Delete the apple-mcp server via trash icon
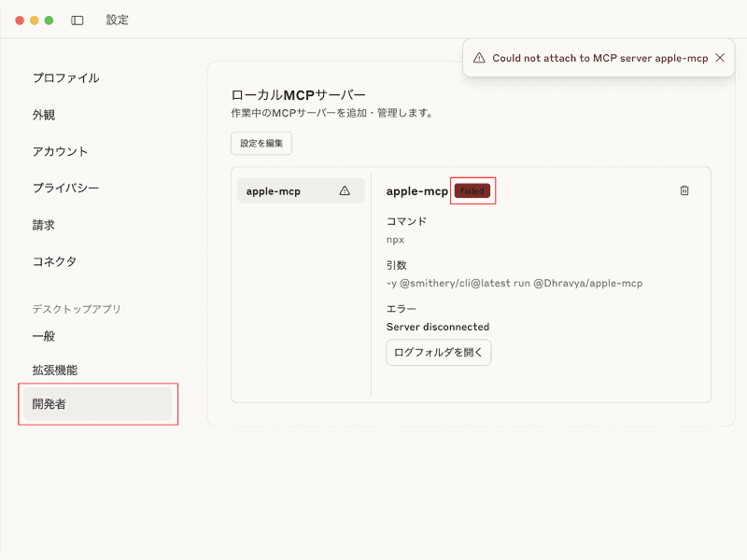This screenshot has height=560, width=747. pos(684,190)
